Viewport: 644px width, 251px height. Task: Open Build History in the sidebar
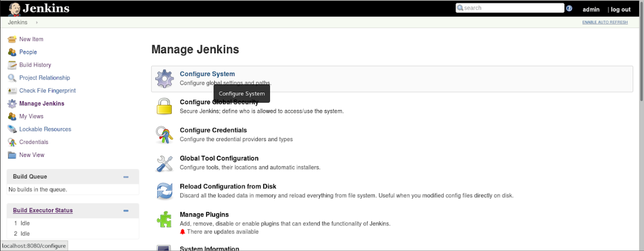click(x=35, y=65)
